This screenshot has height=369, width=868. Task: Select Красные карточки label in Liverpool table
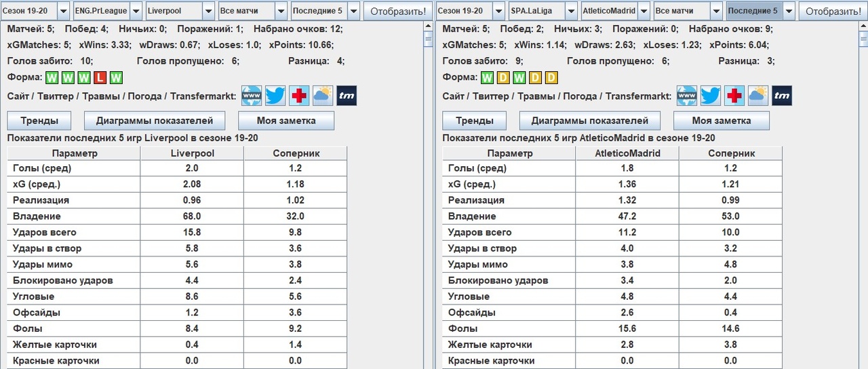pos(56,361)
